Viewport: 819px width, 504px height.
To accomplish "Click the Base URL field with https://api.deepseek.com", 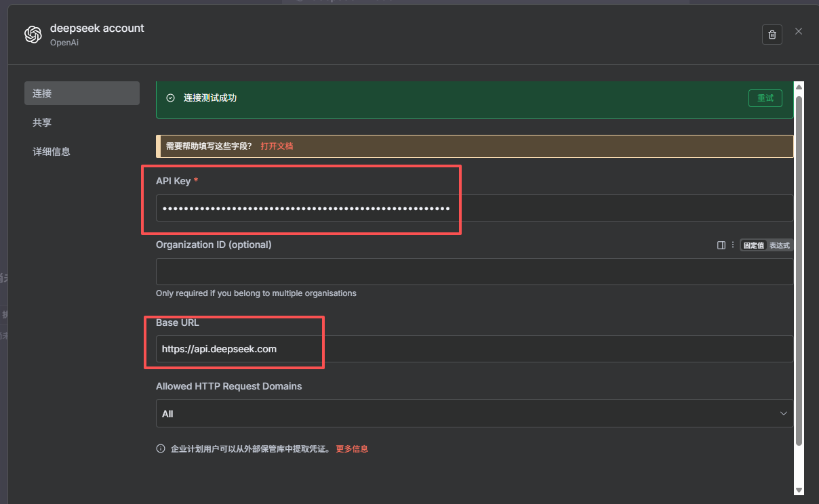I will (475, 349).
